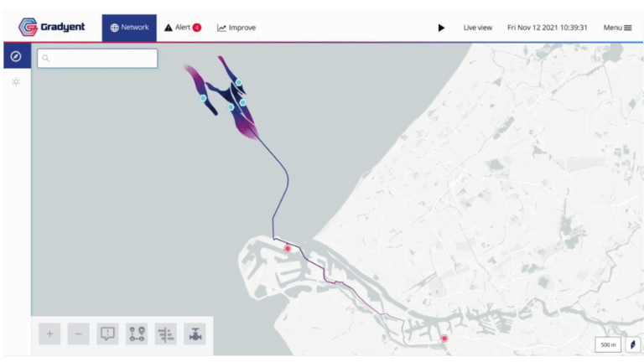Open the Alert tab
Image resolution: width=644 pixels, height=362 pixels.
[182, 28]
